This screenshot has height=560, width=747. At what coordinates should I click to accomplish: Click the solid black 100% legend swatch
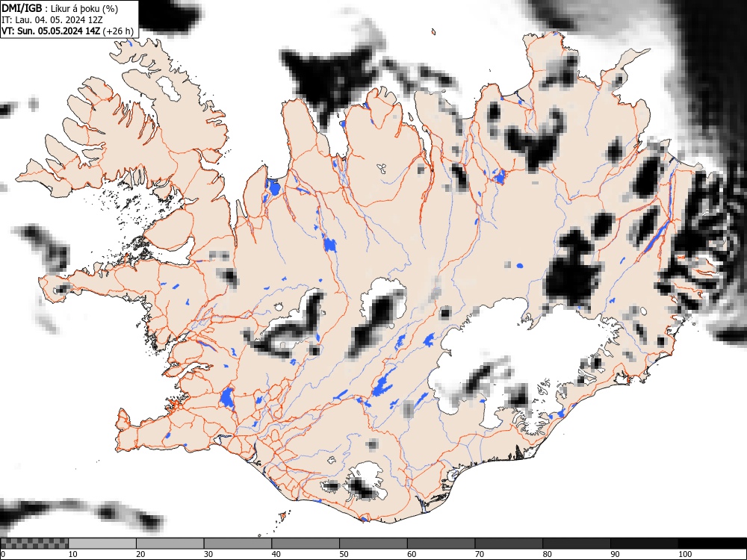coord(712,544)
